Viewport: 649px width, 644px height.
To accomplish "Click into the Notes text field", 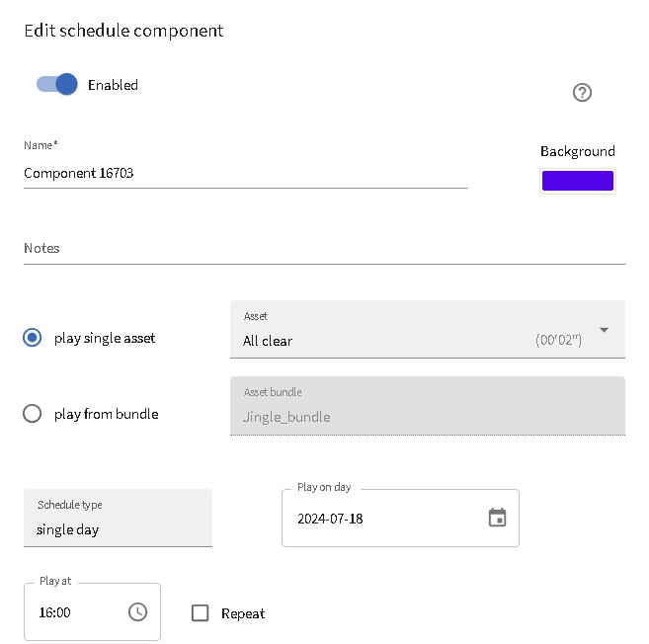I will [x=324, y=249].
